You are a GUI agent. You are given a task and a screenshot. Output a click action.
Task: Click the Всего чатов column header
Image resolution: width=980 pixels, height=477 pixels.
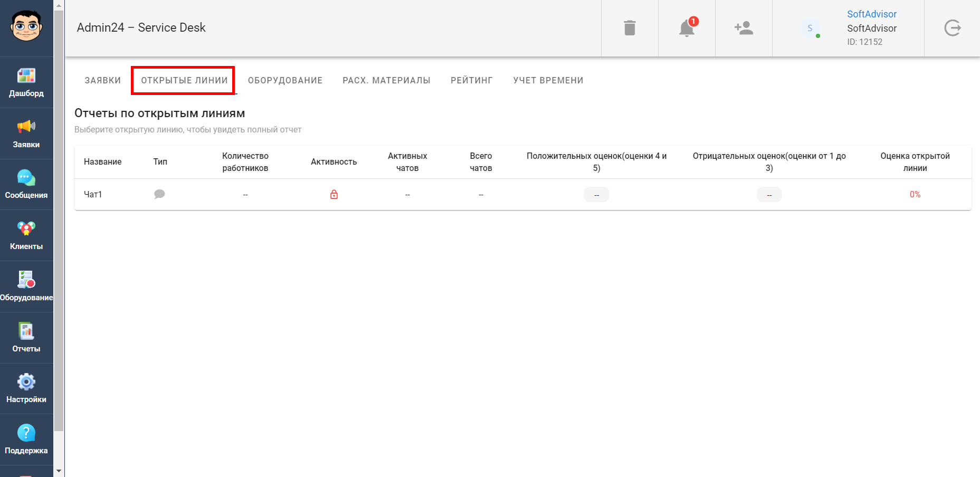481,162
